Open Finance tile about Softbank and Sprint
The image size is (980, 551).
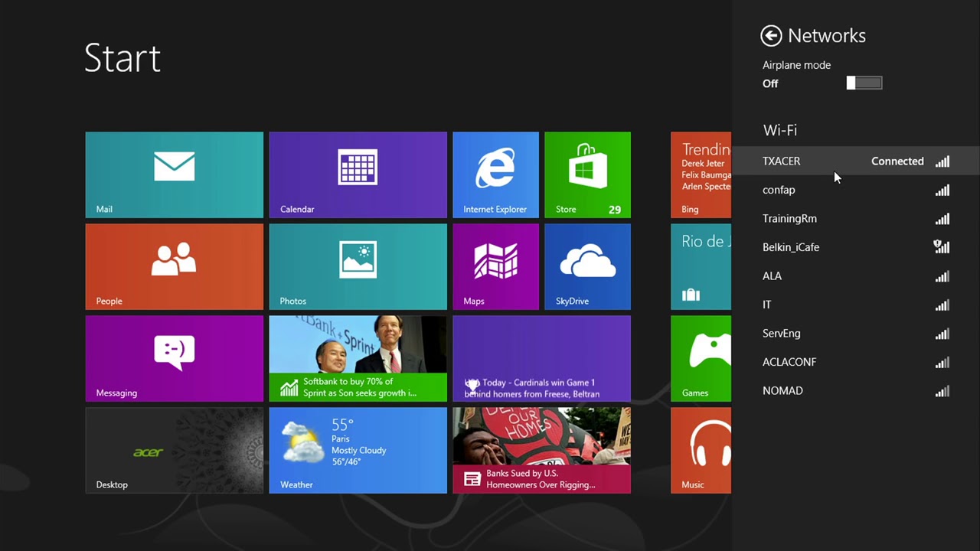coord(358,358)
